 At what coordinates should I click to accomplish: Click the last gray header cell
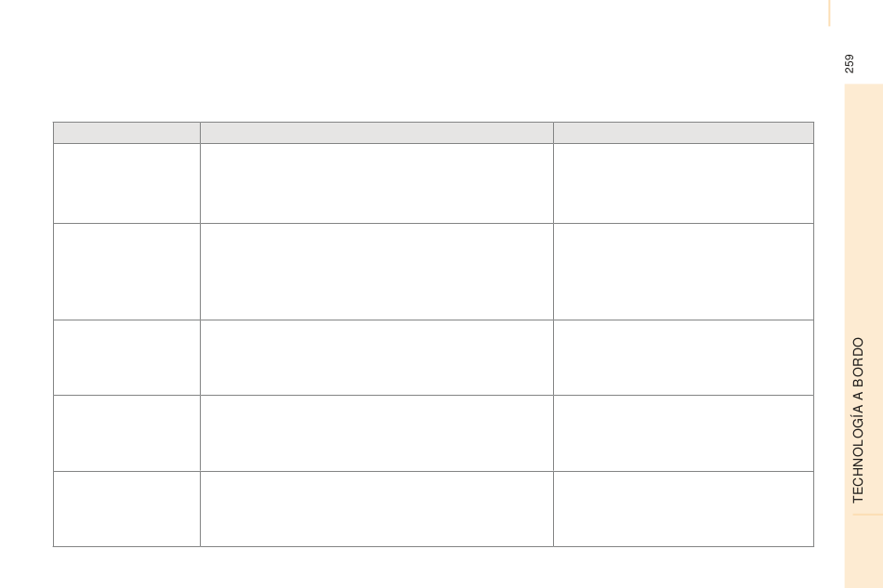(684, 133)
